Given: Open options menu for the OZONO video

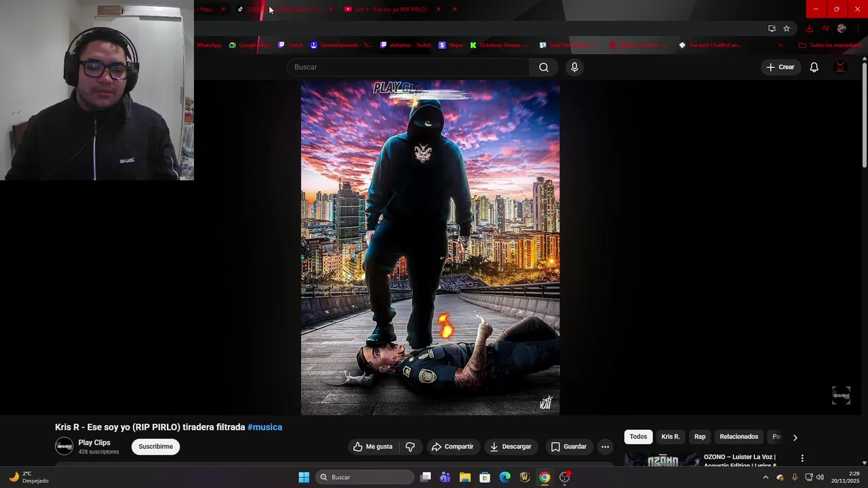Looking at the screenshot, I should click(802, 458).
